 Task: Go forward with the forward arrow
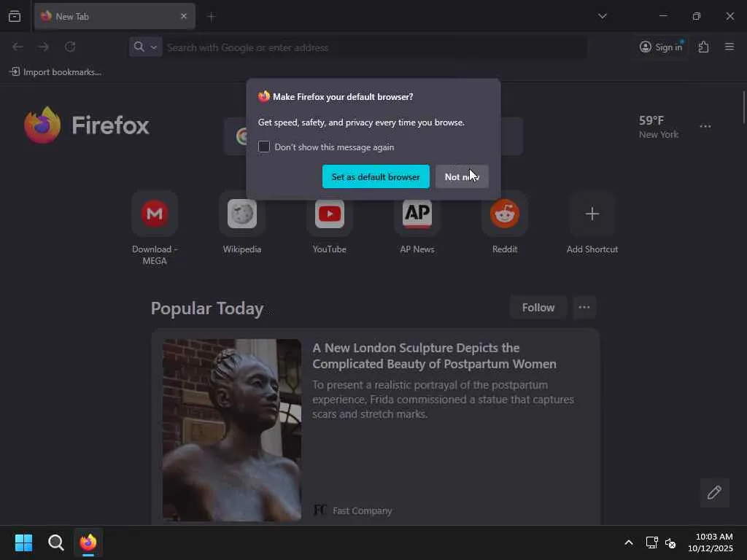43,47
